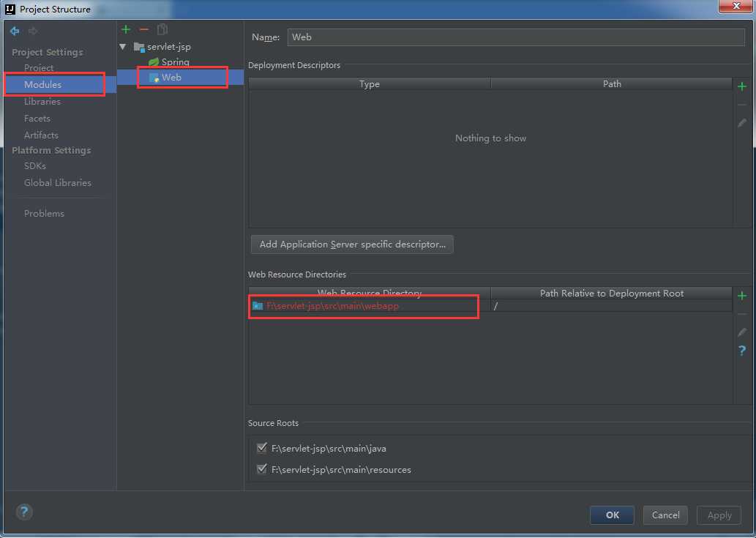
Task: Copy the selected module facet
Action: click(162, 29)
